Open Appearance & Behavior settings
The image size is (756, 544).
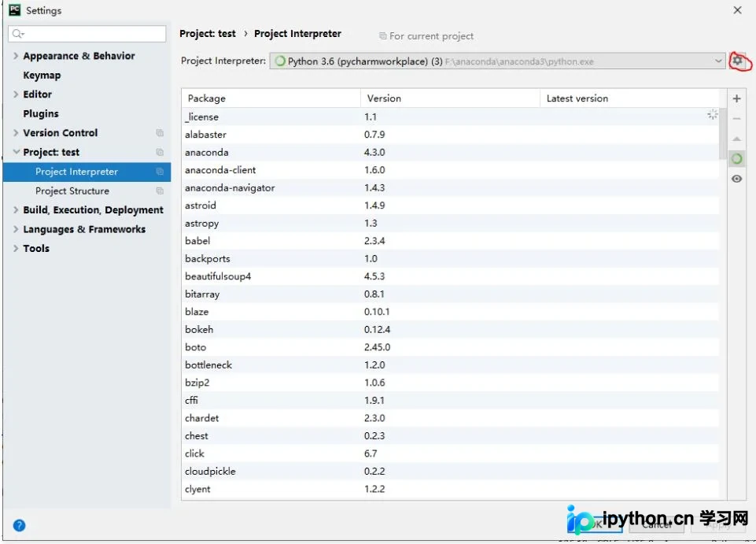coord(79,56)
